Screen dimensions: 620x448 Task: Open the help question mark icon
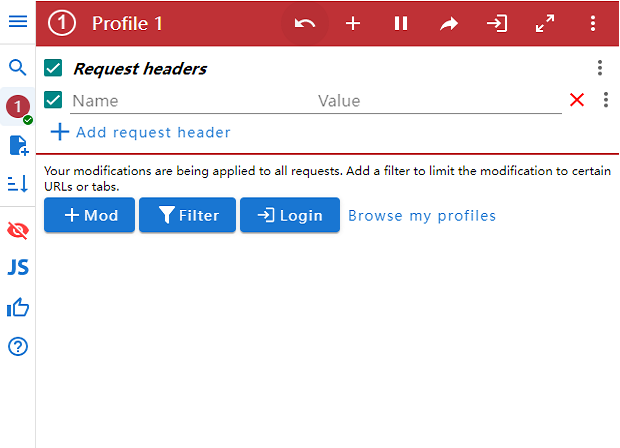[x=17, y=347]
